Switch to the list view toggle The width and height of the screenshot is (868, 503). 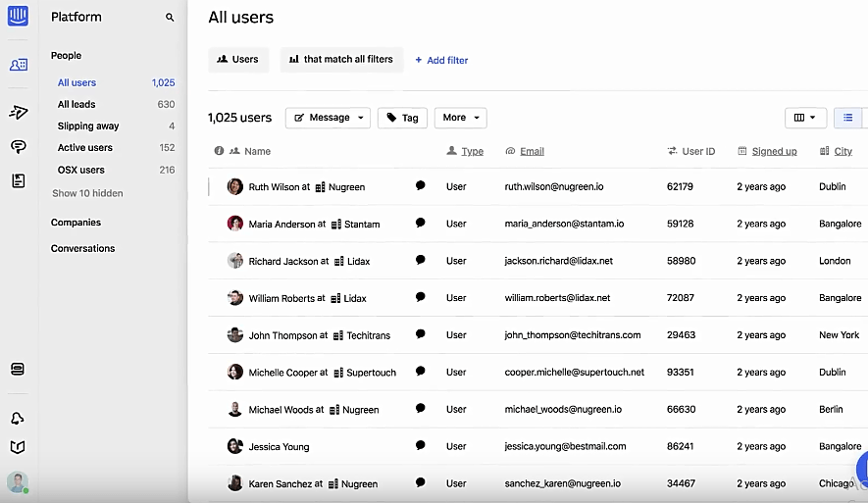(x=848, y=118)
